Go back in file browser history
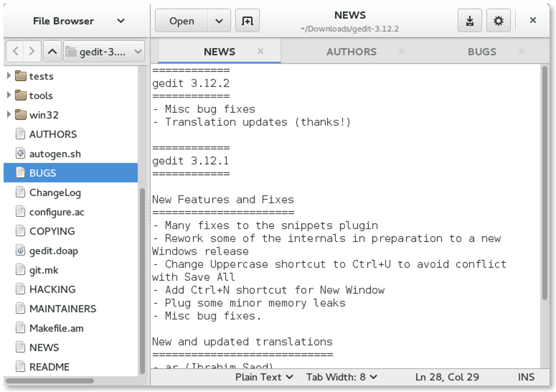The image size is (556, 392). pos(15,51)
